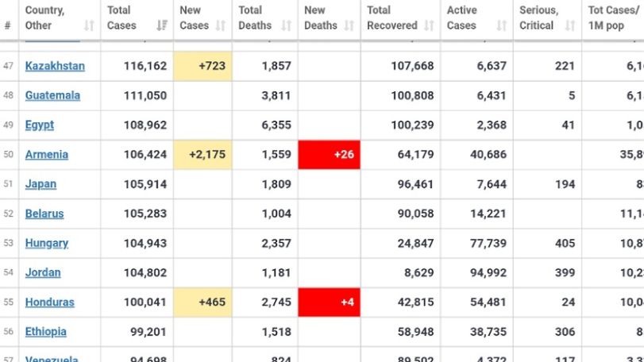644x362 pixels.
Task: Open the Honduras country page
Action: click(50, 302)
